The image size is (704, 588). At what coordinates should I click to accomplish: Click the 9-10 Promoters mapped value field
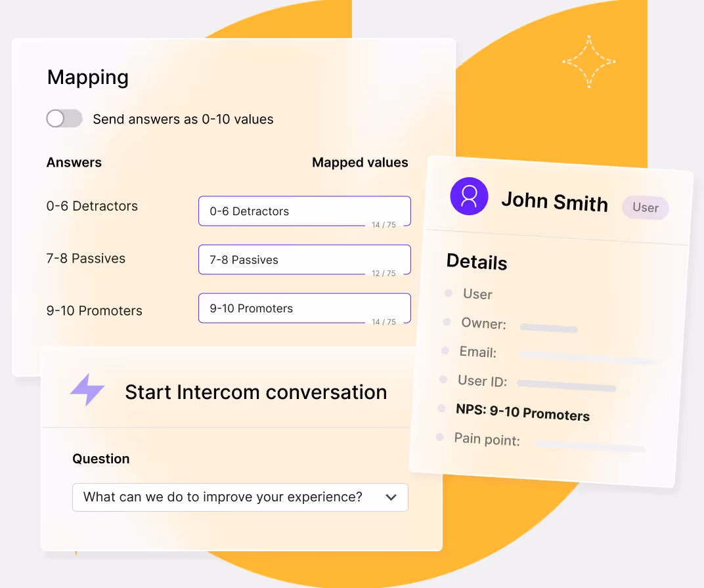305,308
